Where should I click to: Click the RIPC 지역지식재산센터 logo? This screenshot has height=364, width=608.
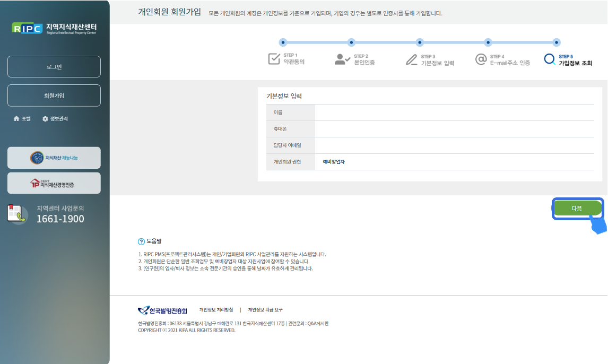click(x=54, y=28)
